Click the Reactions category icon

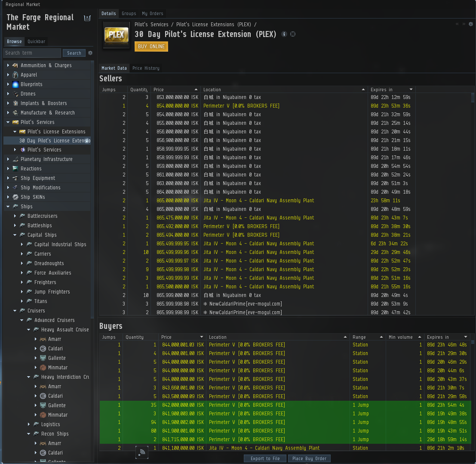tap(15, 169)
